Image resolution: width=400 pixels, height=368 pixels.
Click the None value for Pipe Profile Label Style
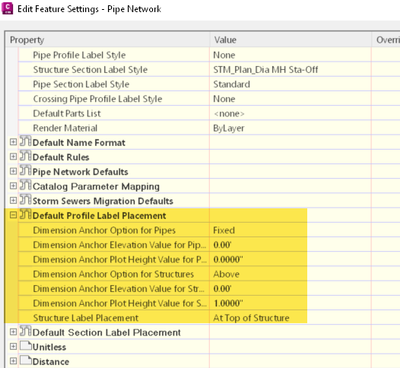224,55
